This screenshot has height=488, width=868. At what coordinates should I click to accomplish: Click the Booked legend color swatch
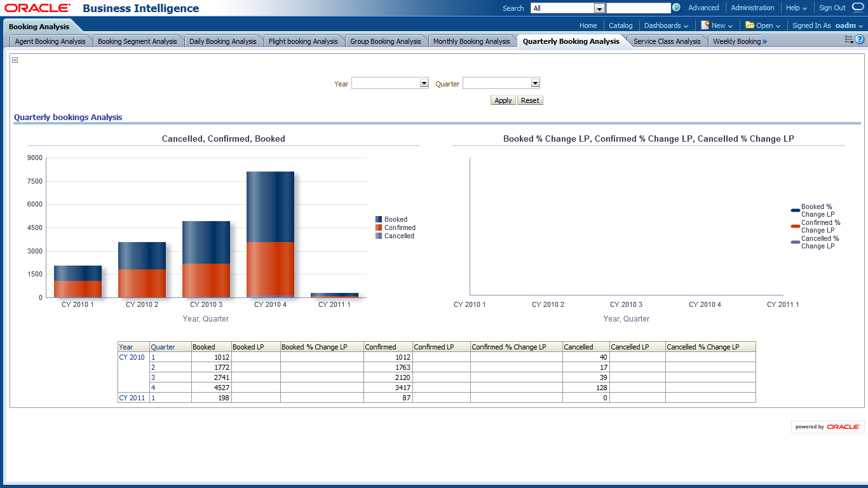[379, 219]
